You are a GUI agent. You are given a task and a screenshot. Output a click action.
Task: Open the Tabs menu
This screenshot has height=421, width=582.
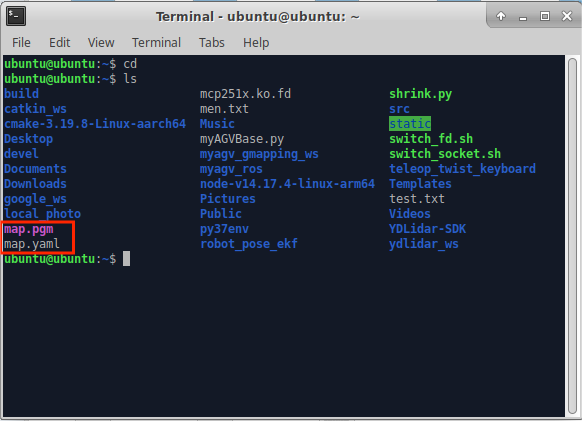click(x=212, y=43)
